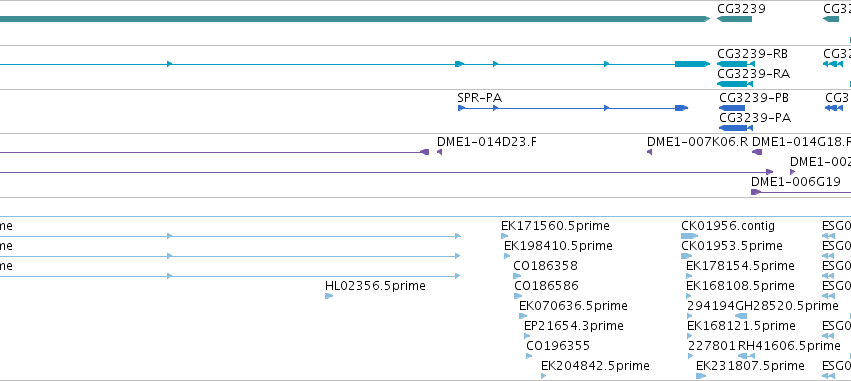This screenshot has height=381, width=851.
Task: Select the CG3239-RB transcript glyph
Action: point(735,64)
